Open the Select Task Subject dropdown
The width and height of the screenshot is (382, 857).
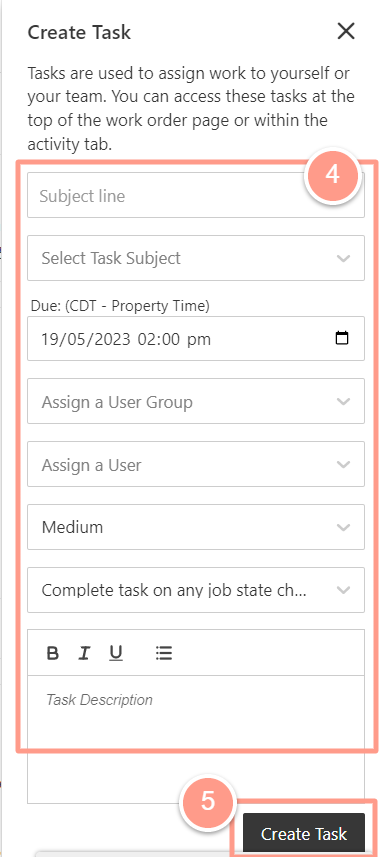(x=196, y=258)
